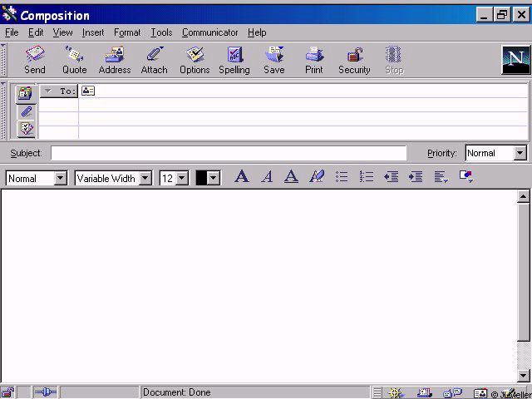Screen dimensions: 532x399
Task: Open the Insert menu
Action: pos(93,32)
